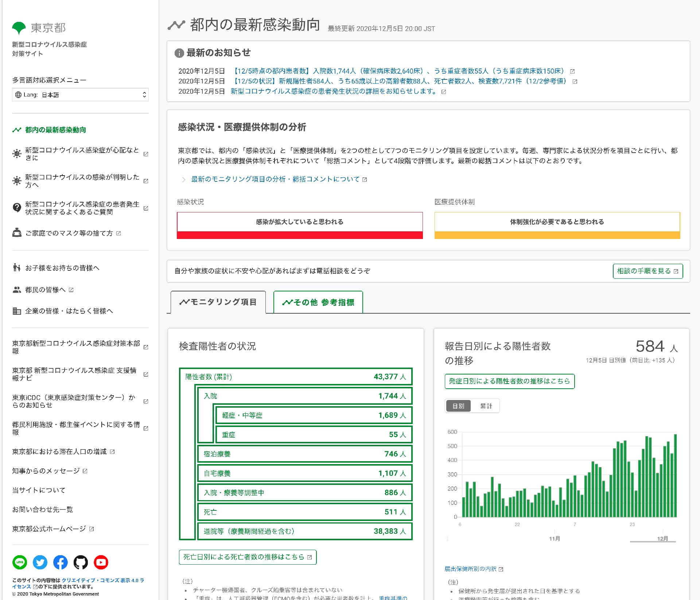Select the モニタリング項目 tab
Viewport: 700px width, 600px height.
point(218,302)
